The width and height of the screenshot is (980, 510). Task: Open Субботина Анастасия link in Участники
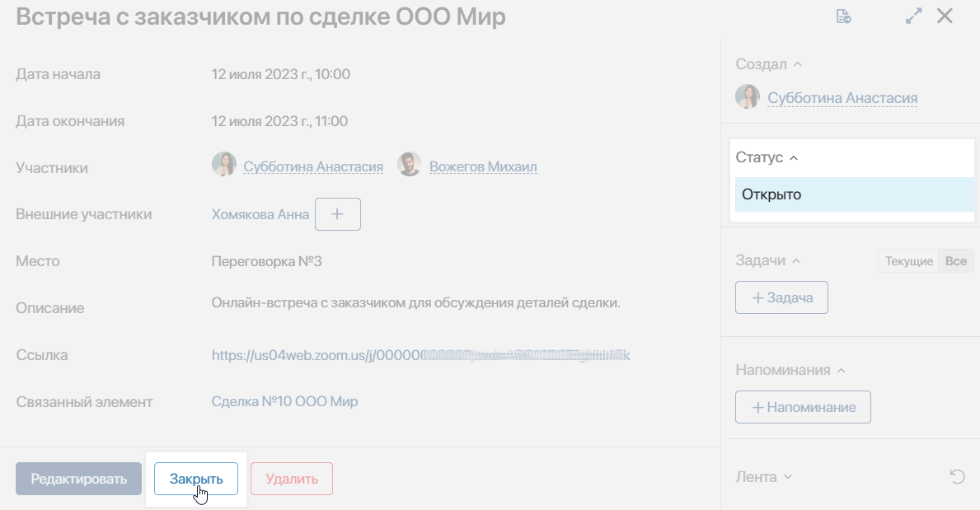pyautogui.click(x=313, y=167)
